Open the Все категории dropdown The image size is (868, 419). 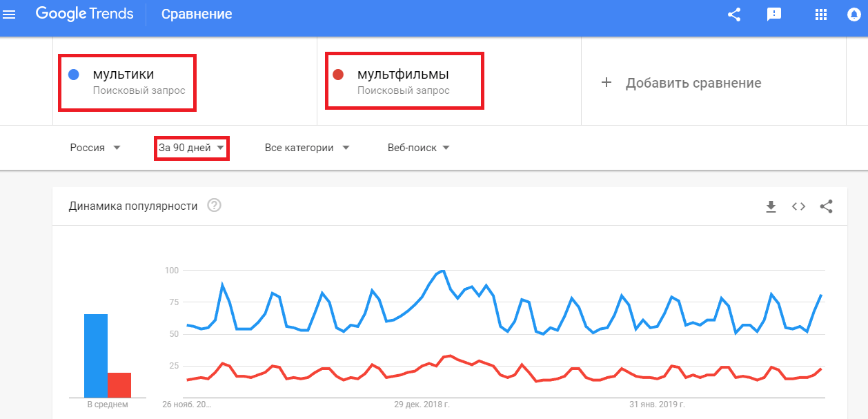coord(306,147)
